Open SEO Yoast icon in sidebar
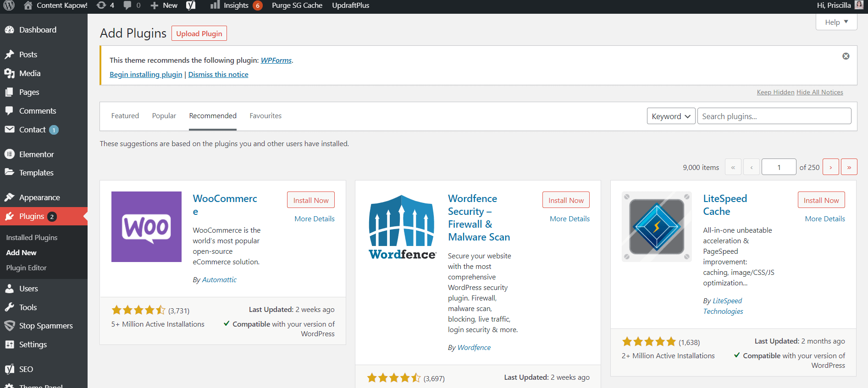868x388 pixels. 9,369
